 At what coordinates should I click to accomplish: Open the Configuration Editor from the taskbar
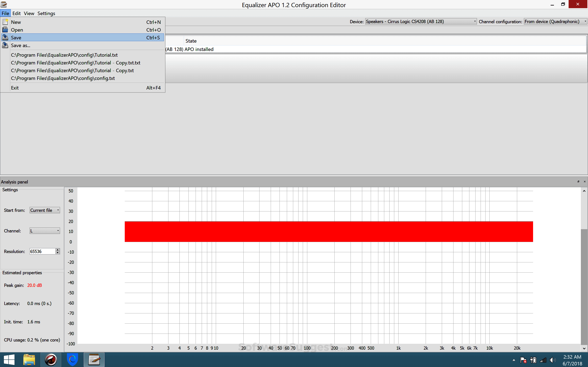[x=94, y=359]
